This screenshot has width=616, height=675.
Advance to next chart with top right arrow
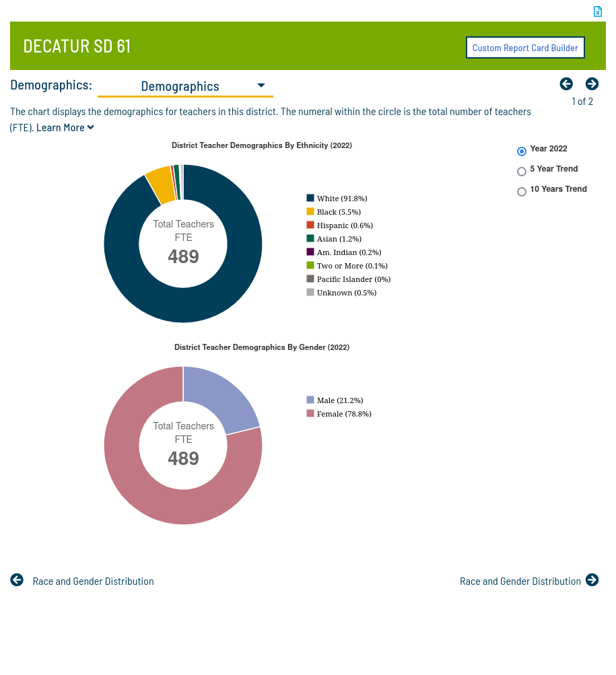tap(592, 83)
